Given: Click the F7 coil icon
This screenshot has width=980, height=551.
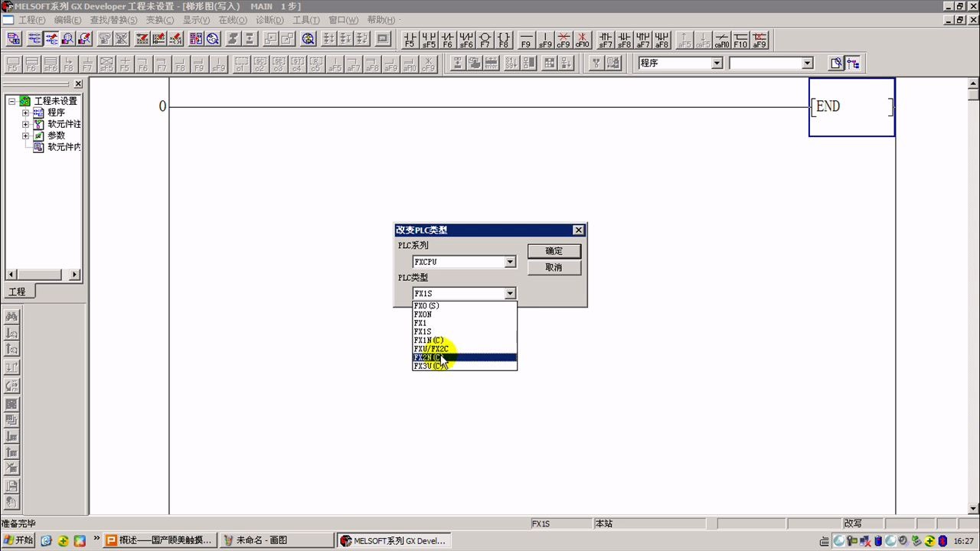Looking at the screenshot, I should click(485, 39).
